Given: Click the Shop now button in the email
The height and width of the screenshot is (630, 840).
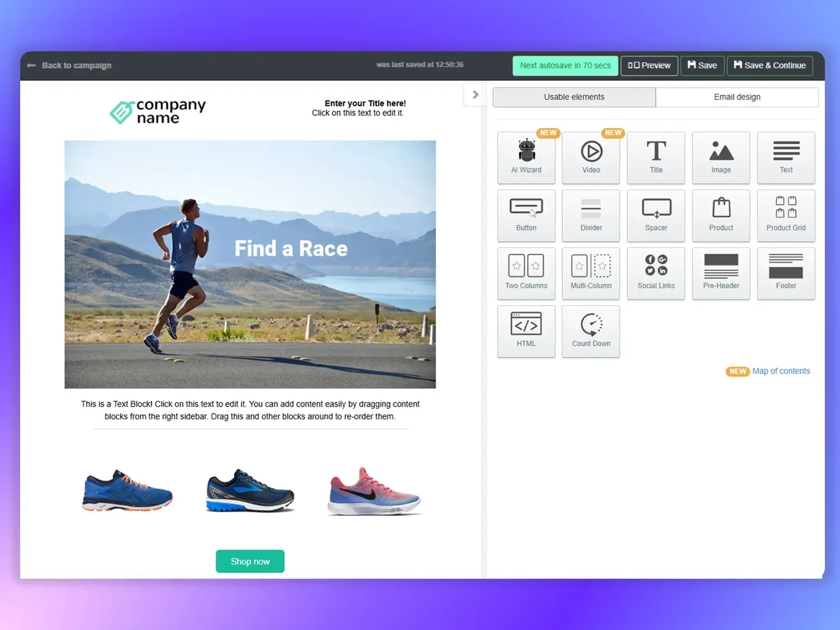Looking at the screenshot, I should coord(250,561).
